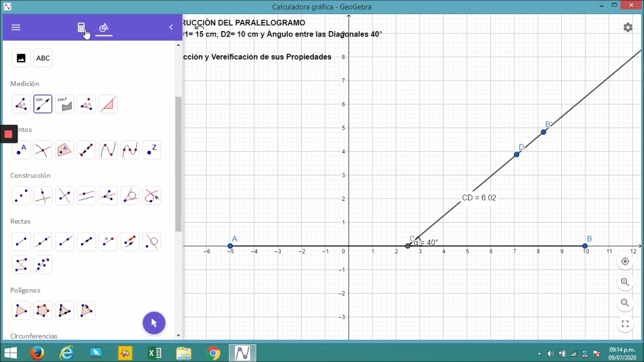644x362 pixels.
Task: Click the α = 40° angle label
Action: click(426, 242)
